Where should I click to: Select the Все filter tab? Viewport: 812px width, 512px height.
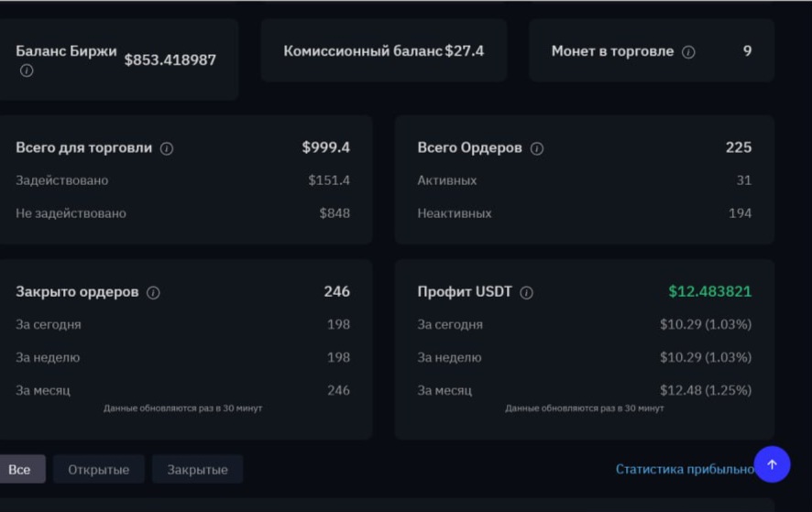tap(19, 469)
